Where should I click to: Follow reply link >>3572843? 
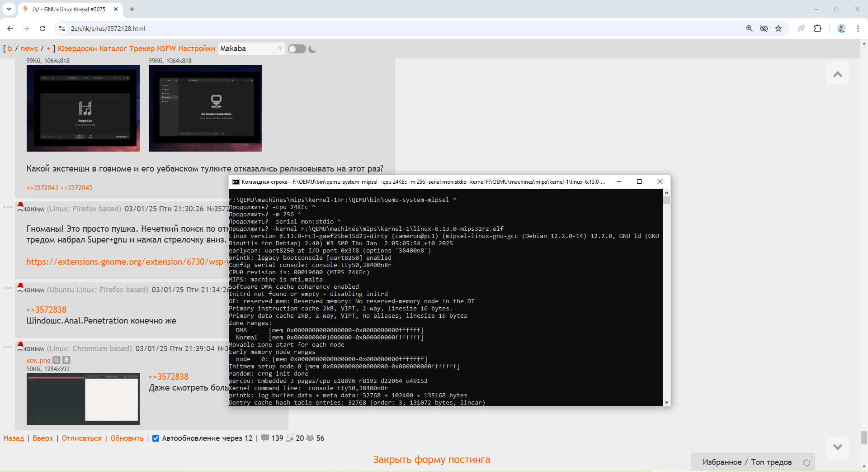coord(42,188)
